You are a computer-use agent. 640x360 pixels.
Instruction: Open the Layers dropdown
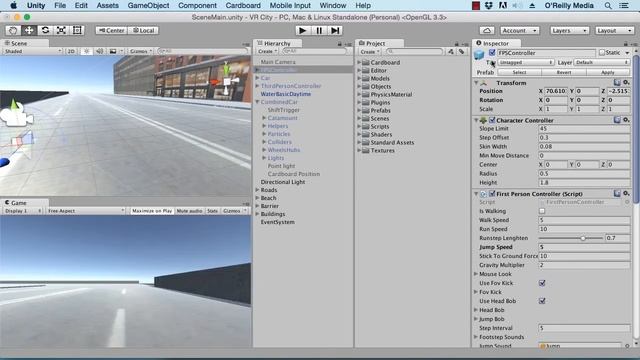click(569, 31)
